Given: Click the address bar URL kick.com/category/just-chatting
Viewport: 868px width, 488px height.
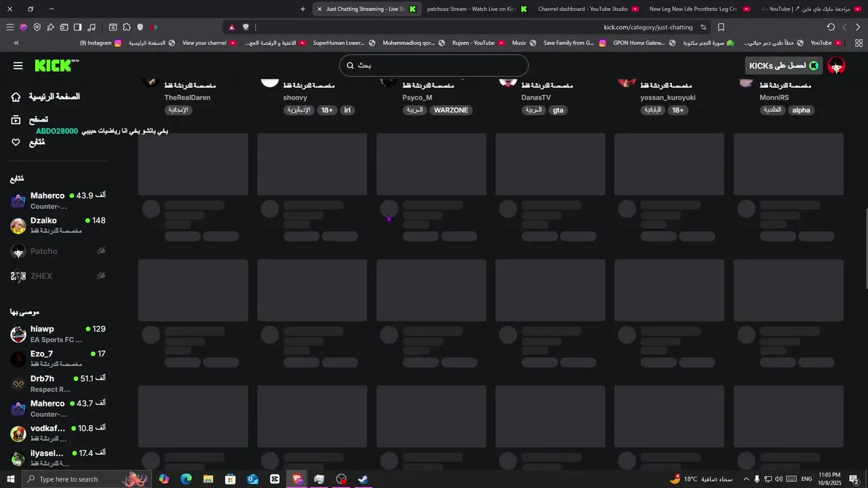Looking at the screenshot, I should click(648, 27).
